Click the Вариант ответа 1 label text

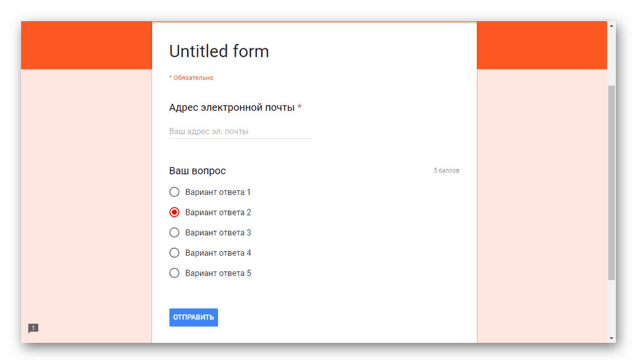(x=218, y=192)
